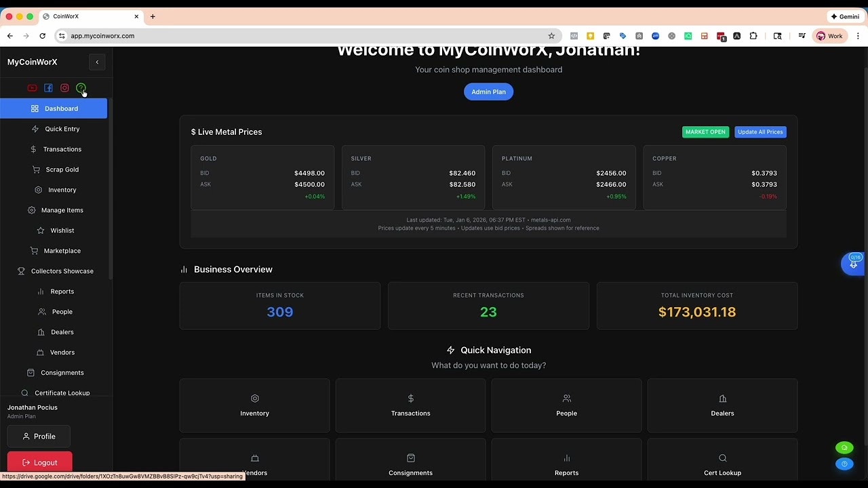Click the Admin Plan button
Viewport: 868px width, 488px height.
pos(488,91)
